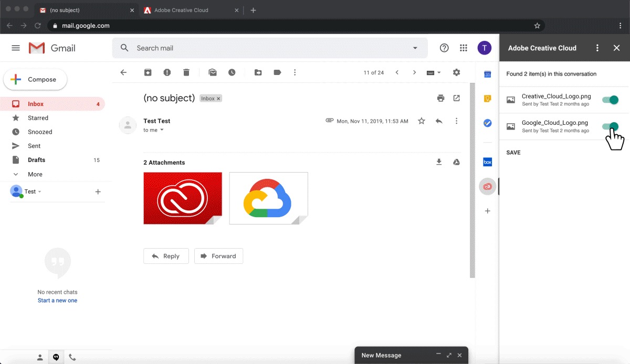The height and width of the screenshot is (364, 630).
Task: Expand the More section in the left sidebar
Action: click(35, 174)
